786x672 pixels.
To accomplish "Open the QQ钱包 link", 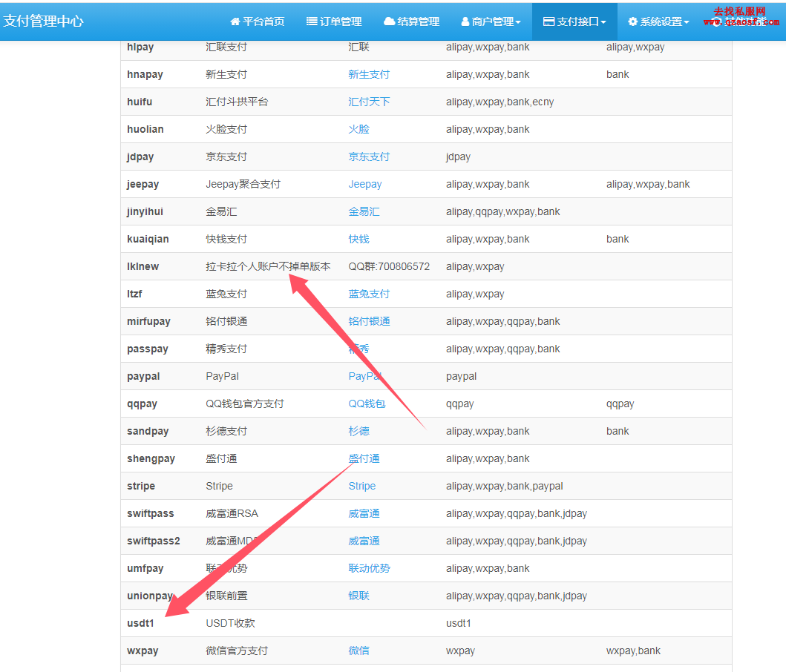I will tap(367, 404).
